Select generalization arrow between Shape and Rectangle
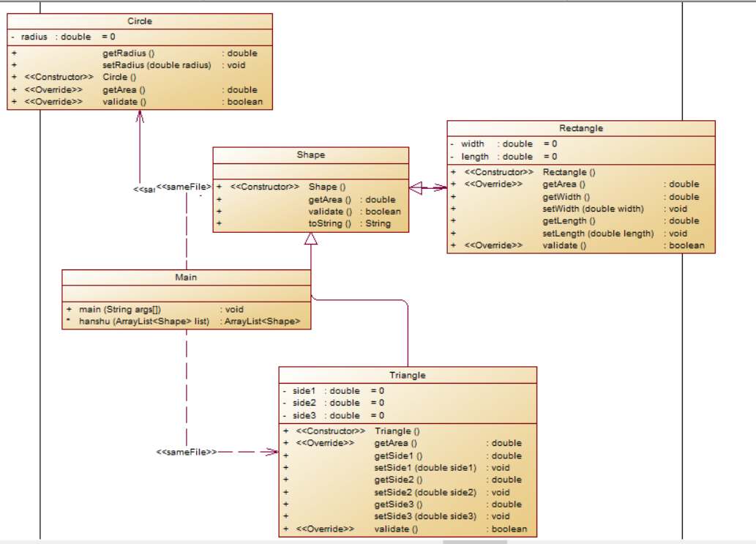Image resolution: width=756 pixels, height=544 pixels. tap(427, 187)
